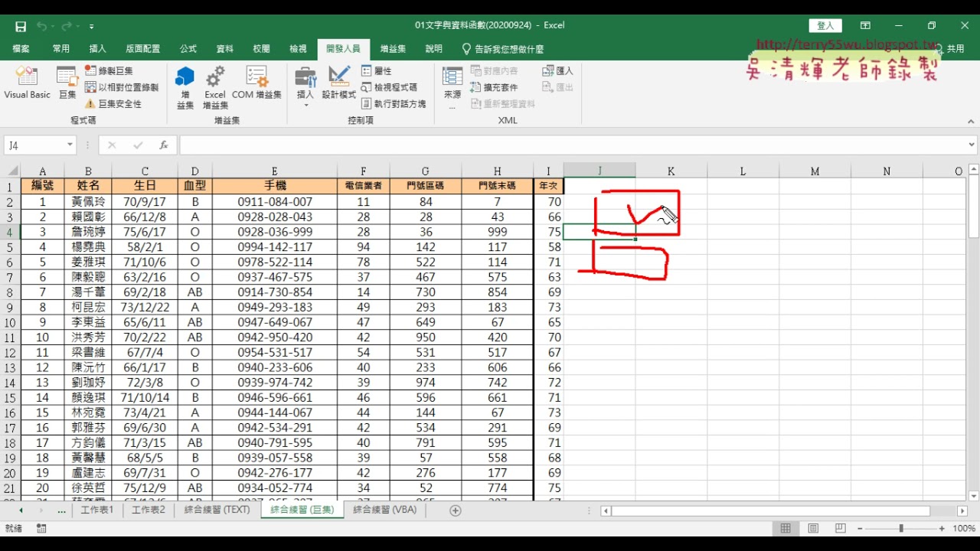Click cell containing 黃佩玲
Image resolution: width=980 pixels, height=551 pixels.
coord(88,202)
